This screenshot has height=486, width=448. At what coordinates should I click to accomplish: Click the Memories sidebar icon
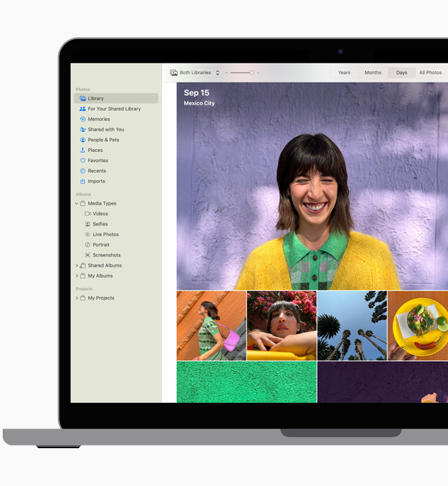(x=83, y=119)
